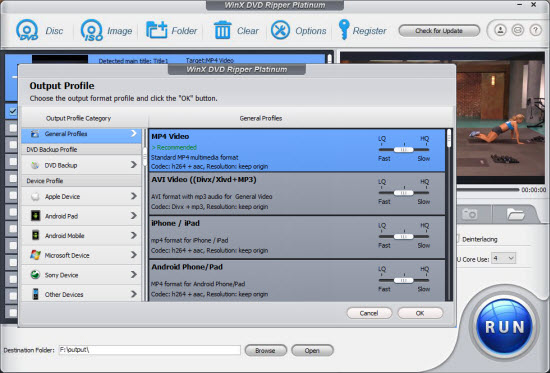Click the Android Mobile icon
Screen dimensions: 550x373
pos(35,235)
